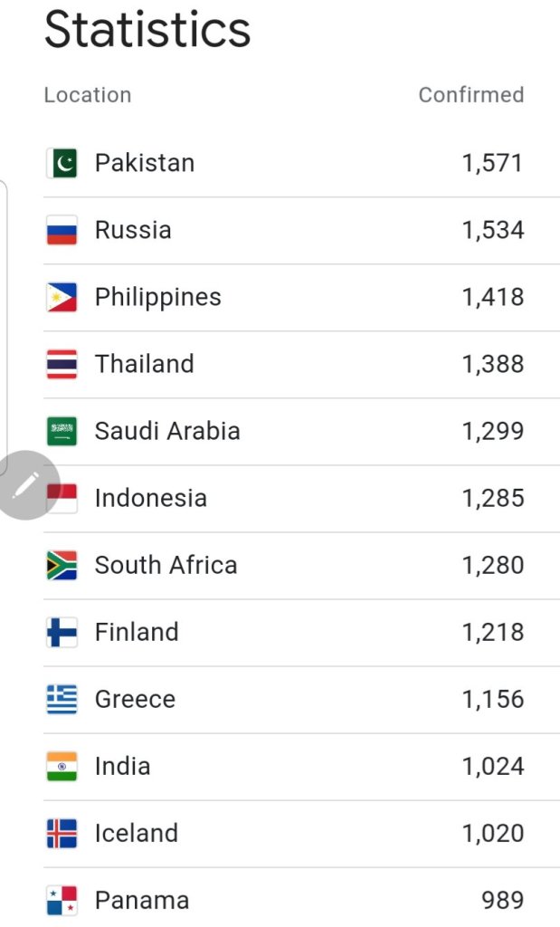Click the Iceland flag icon
Viewport: 560px width, 927px height.
[62, 833]
